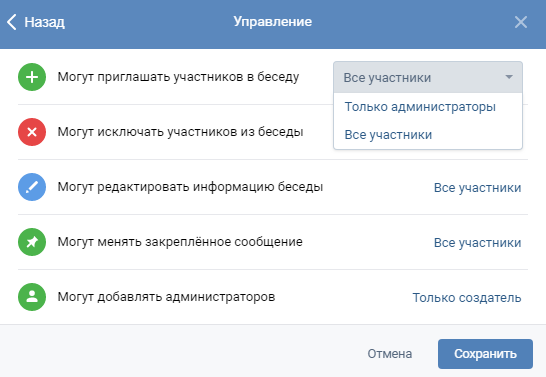Collapse the Все участники dropdown arrow
This screenshot has width=546, height=377.
click(509, 77)
